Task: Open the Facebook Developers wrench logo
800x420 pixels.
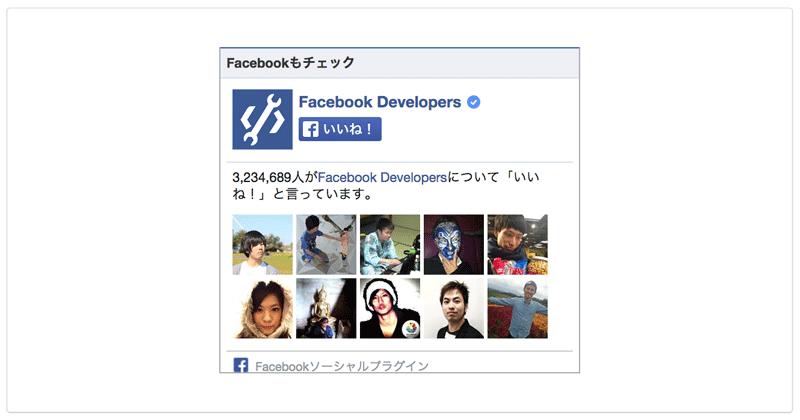Action: (x=262, y=119)
